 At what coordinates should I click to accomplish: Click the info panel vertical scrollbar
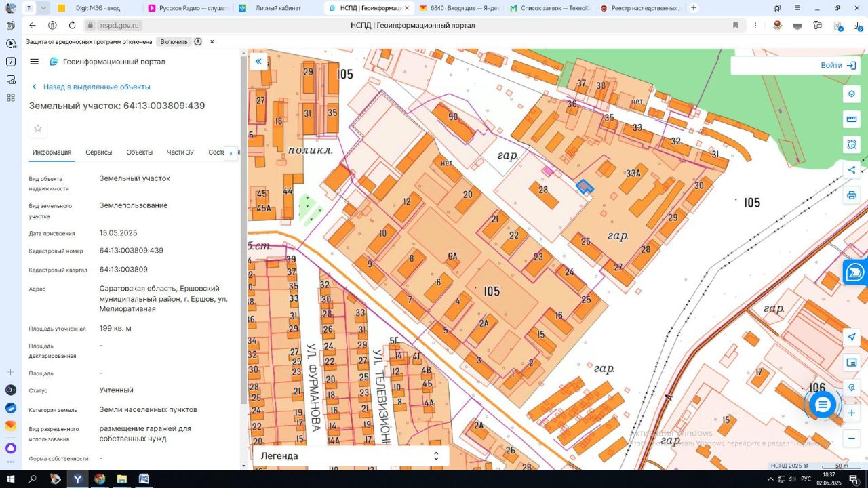click(x=243, y=230)
